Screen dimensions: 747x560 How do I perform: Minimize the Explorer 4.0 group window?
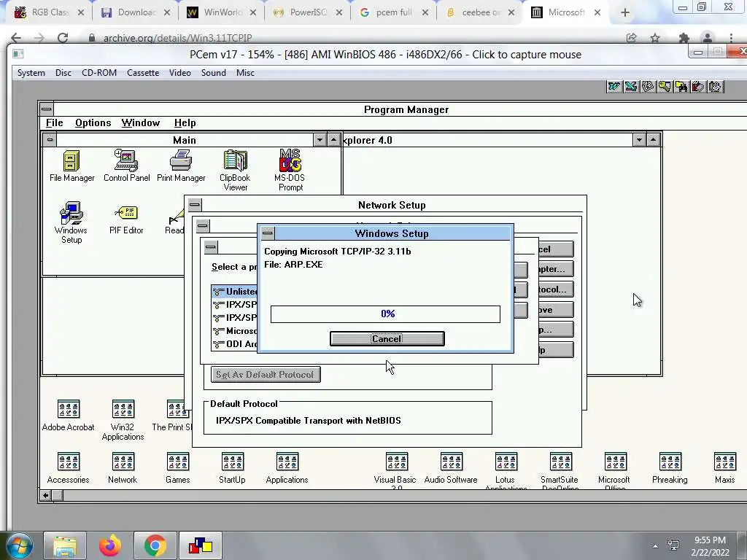639,140
